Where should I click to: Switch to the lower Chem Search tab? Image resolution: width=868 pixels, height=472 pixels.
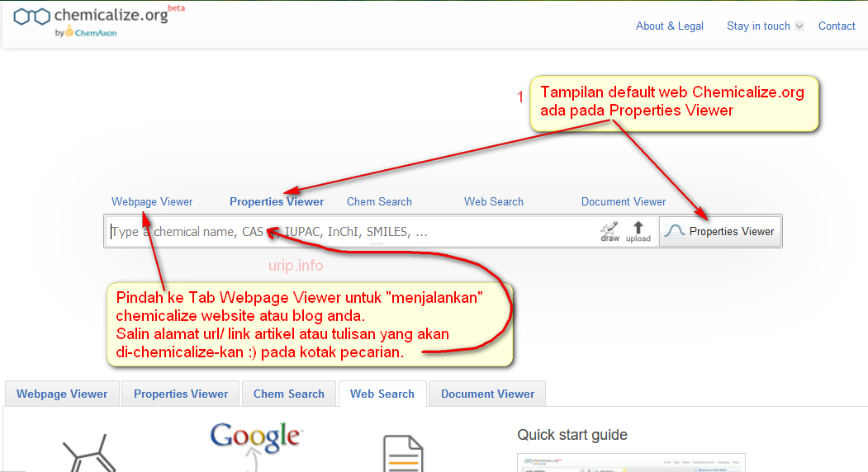pos(289,394)
